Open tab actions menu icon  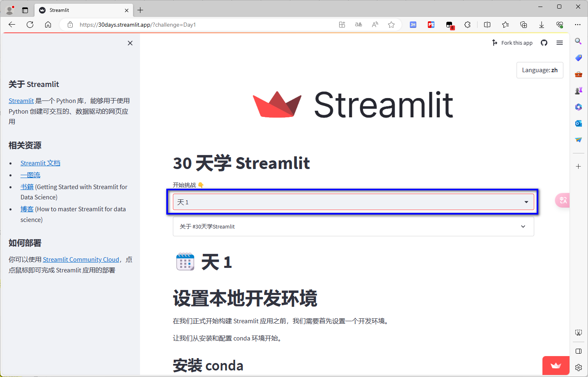(x=25, y=10)
